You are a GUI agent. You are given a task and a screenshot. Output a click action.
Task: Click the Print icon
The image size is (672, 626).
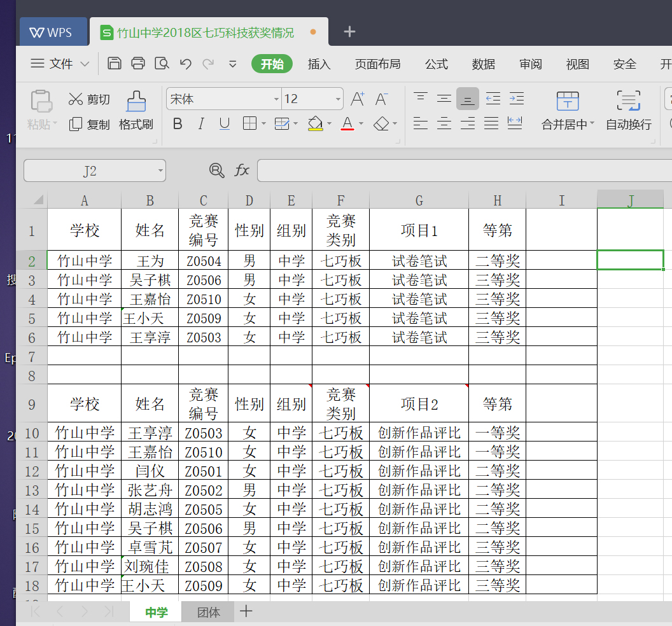tap(138, 64)
